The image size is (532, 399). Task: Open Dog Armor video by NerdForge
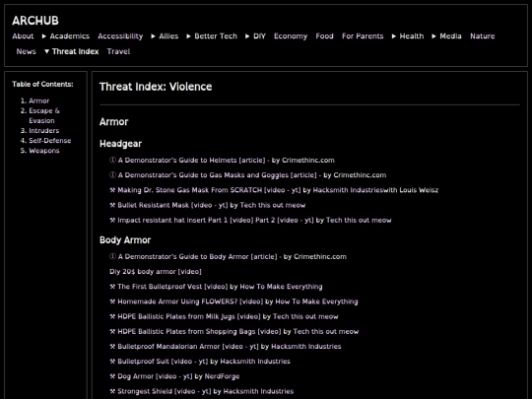[x=155, y=376]
